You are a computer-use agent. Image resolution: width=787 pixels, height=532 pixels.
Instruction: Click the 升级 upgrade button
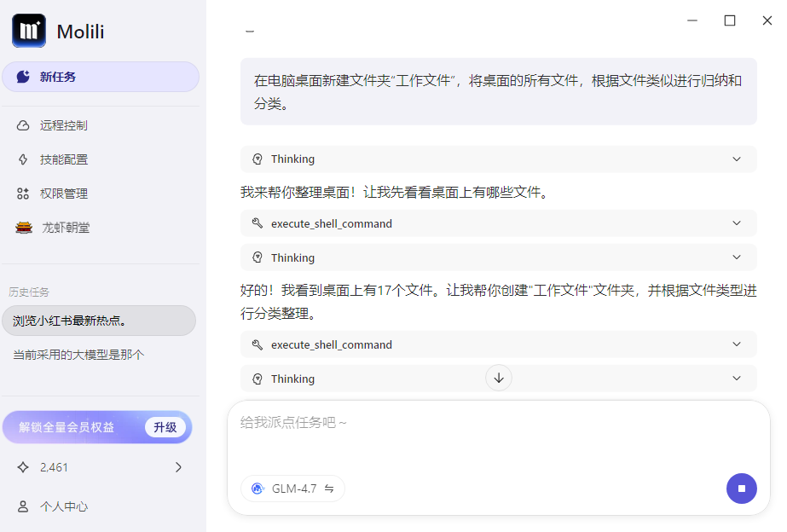click(165, 427)
